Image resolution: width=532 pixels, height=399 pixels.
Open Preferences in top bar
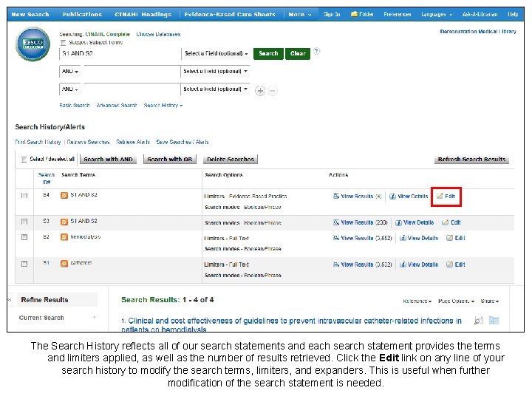coord(398,14)
